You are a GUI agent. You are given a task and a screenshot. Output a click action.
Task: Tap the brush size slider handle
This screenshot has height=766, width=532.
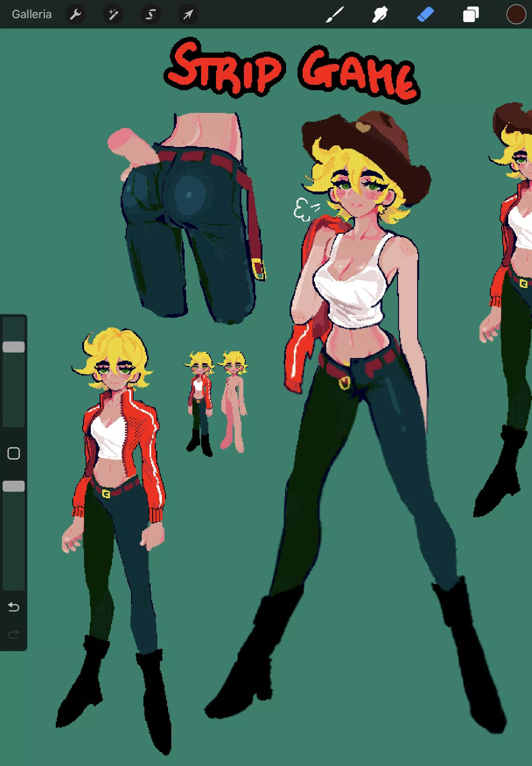pos(13,347)
